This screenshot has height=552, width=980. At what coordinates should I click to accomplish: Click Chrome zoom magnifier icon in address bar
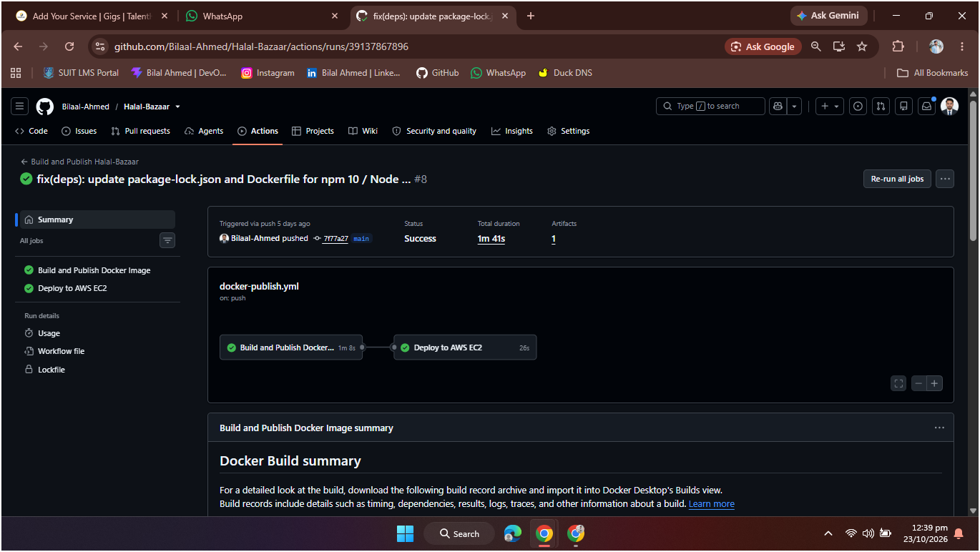pos(816,46)
